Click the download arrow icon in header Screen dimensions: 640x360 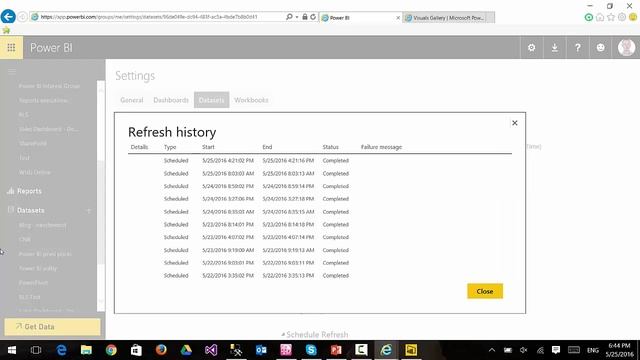click(554, 47)
